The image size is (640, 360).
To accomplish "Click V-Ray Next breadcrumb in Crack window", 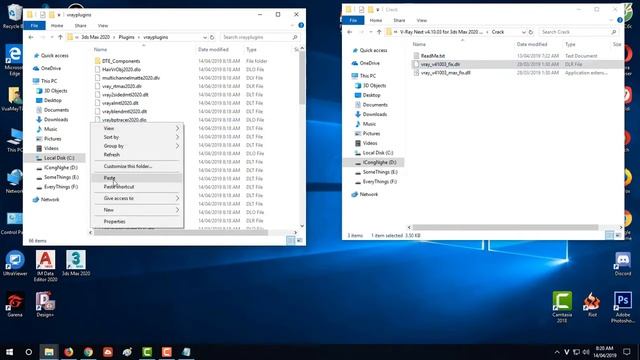I will (x=441, y=32).
